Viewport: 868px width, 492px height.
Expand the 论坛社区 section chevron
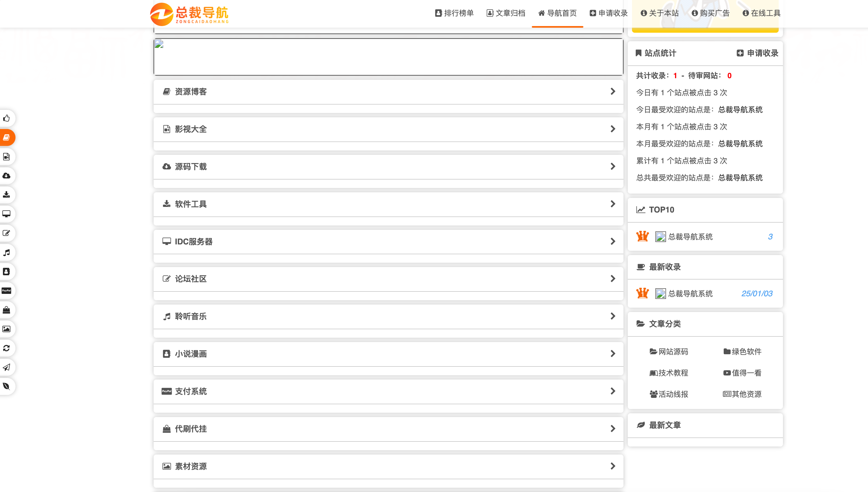[x=613, y=278]
